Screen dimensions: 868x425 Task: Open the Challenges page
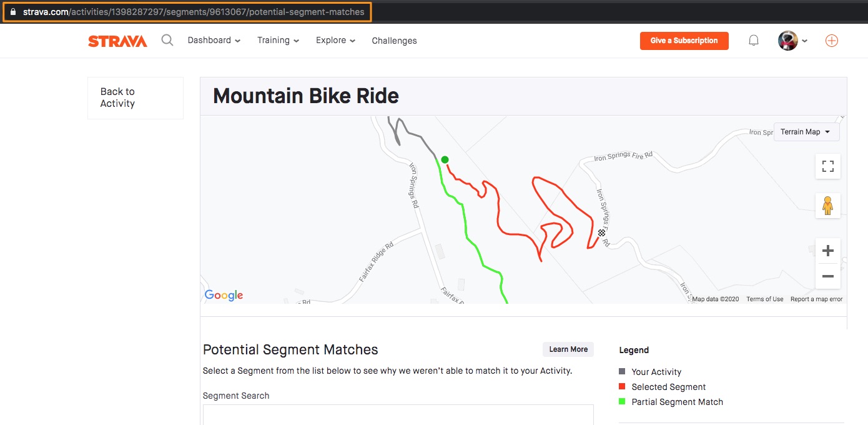[x=394, y=40]
